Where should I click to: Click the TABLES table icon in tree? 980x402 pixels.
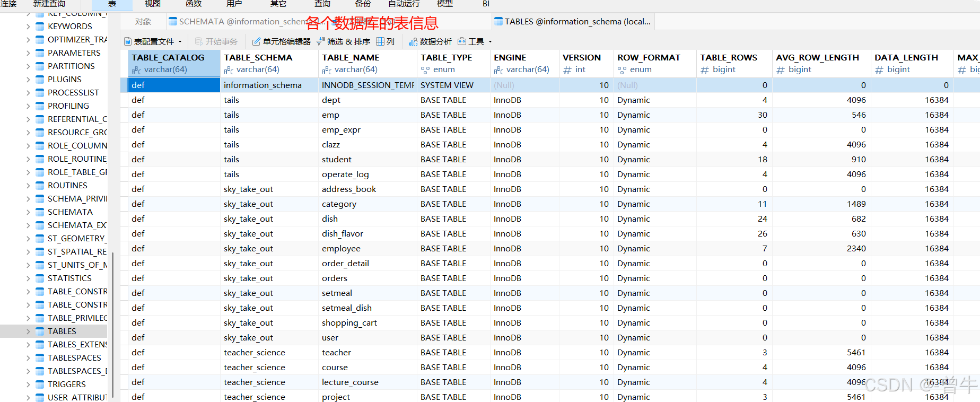(40, 331)
